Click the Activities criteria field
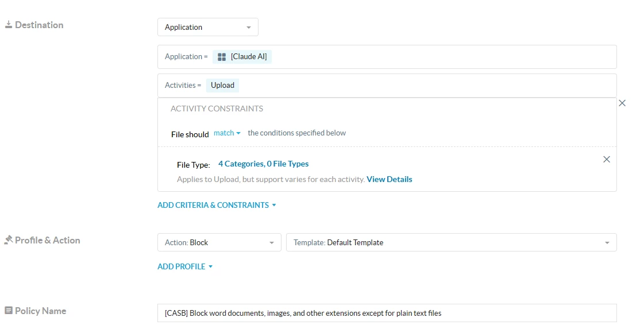Screen dimensions: 644x325 point(387,86)
